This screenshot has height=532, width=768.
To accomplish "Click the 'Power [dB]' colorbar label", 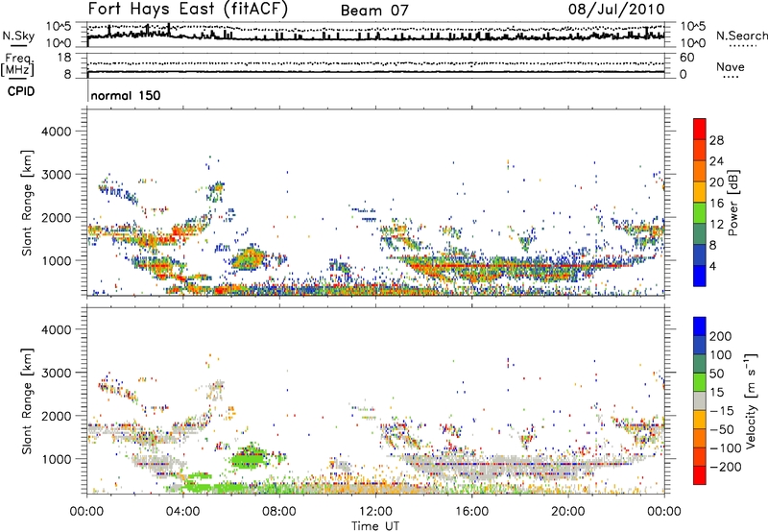I will pyautogui.click(x=732, y=203).
